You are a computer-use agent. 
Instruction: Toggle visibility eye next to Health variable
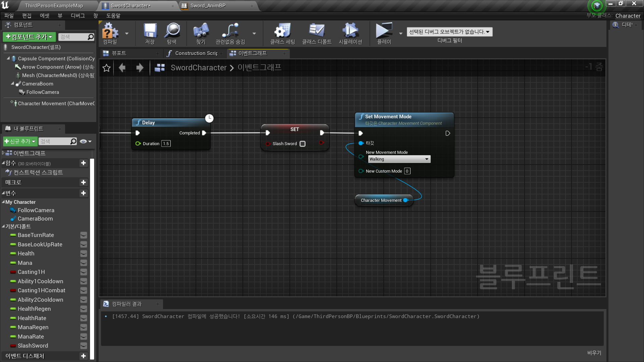(x=84, y=254)
